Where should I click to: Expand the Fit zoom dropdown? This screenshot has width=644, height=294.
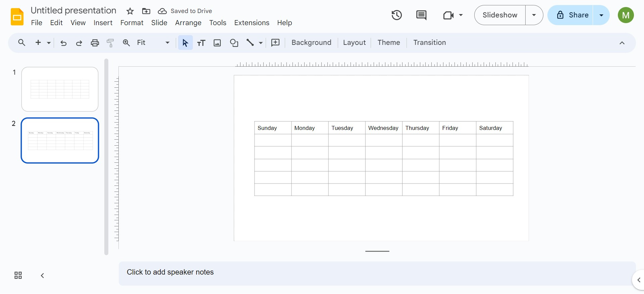pyautogui.click(x=167, y=43)
